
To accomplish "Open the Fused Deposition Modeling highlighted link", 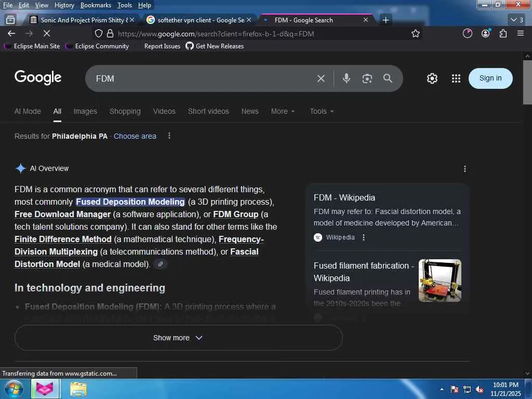I will point(130,202).
